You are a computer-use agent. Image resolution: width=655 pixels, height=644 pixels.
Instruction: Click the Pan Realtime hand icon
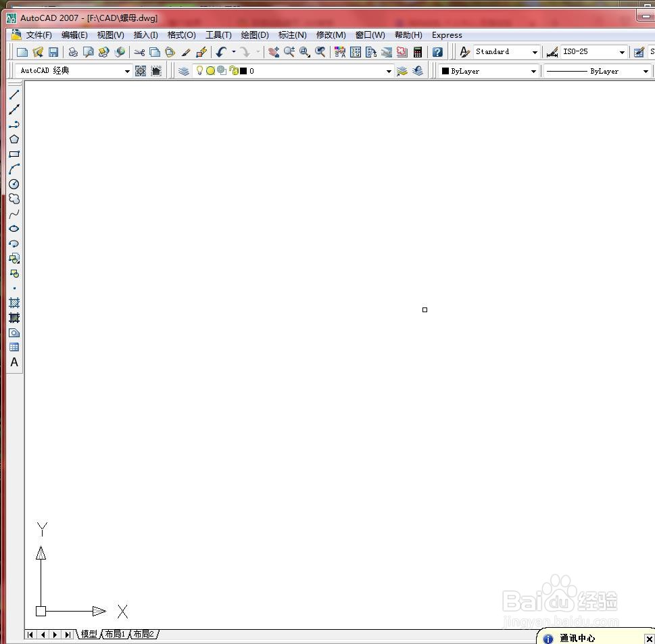pos(274,52)
